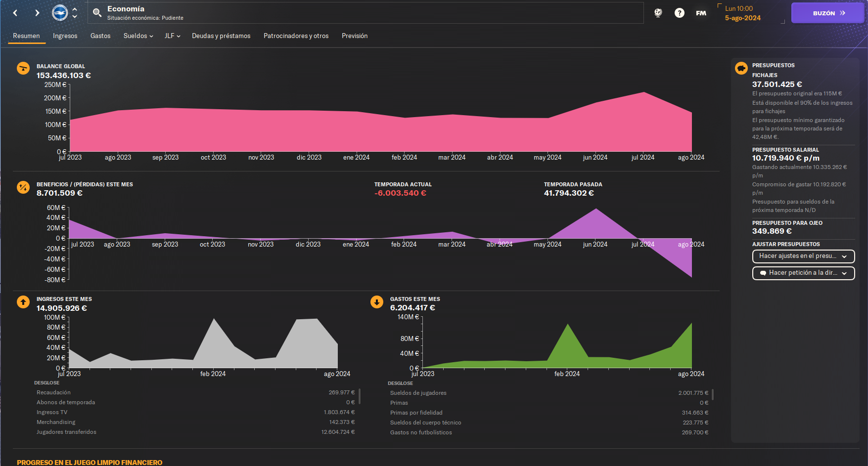This screenshot has width=868, height=466.
Task: Open Hacer petición a la directiva dropdown
Action: pyautogui.click(x=803, y=273)
